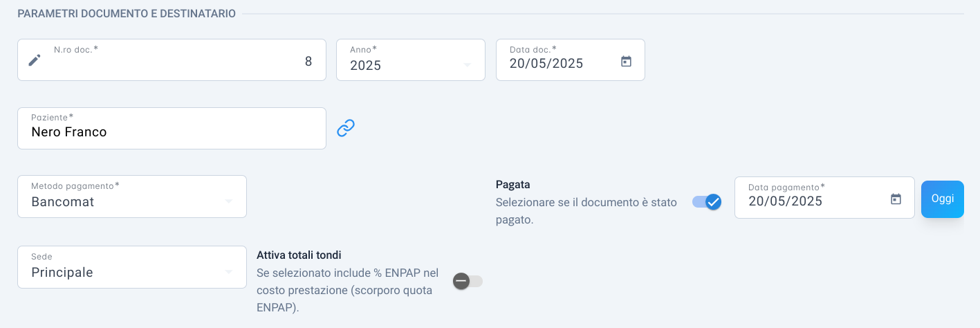Viewport: 980px width, 328px height.
Task: Click the chain link icon next to Paziente
Action: coord(346,128)
